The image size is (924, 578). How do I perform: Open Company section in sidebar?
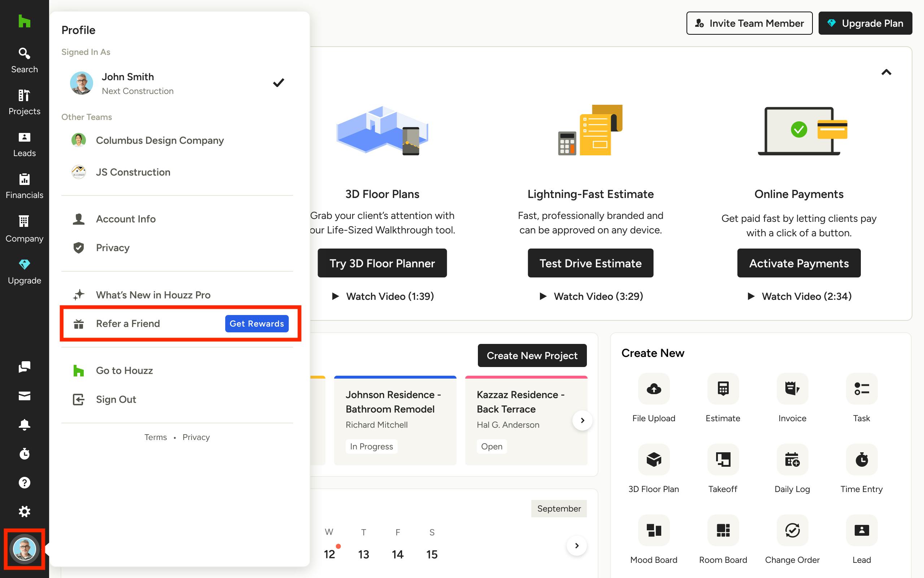click(x=25, y=229)
